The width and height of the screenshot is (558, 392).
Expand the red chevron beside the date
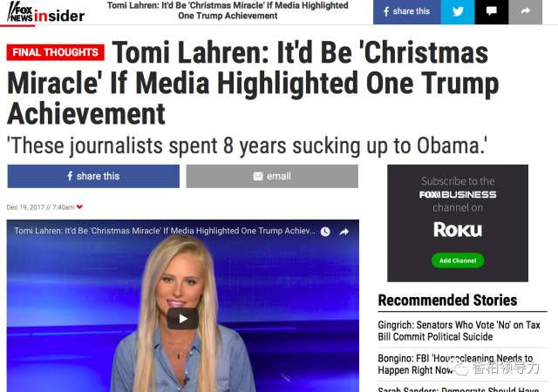79,207
